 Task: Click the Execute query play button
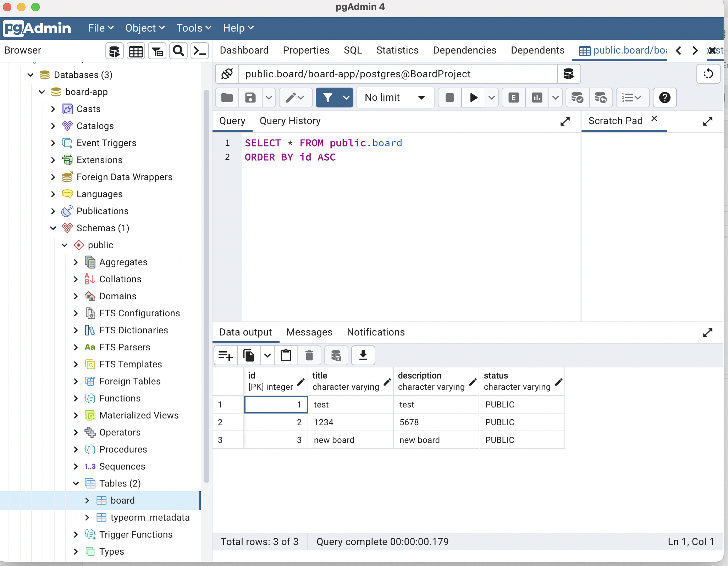point(473,98)
